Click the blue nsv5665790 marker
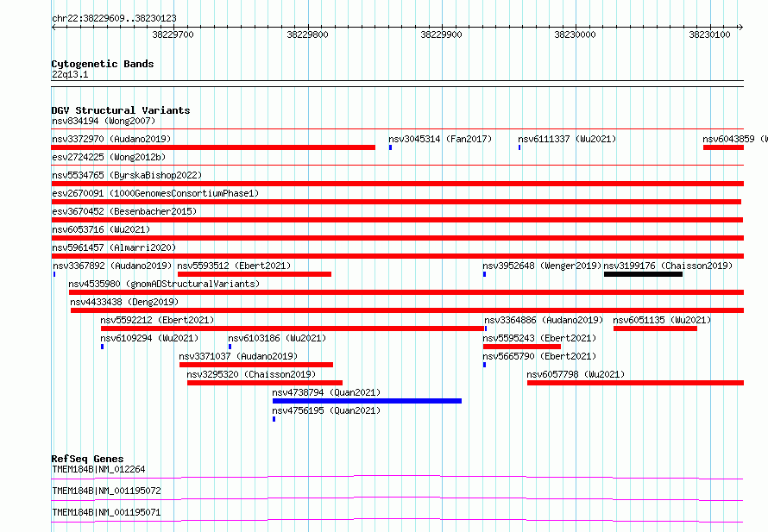Viewport: 768px width, 532px height. pos(484,365)
